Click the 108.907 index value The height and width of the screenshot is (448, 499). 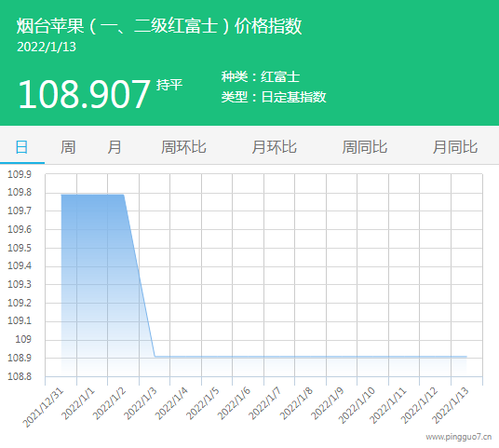[x=84, y=94]
